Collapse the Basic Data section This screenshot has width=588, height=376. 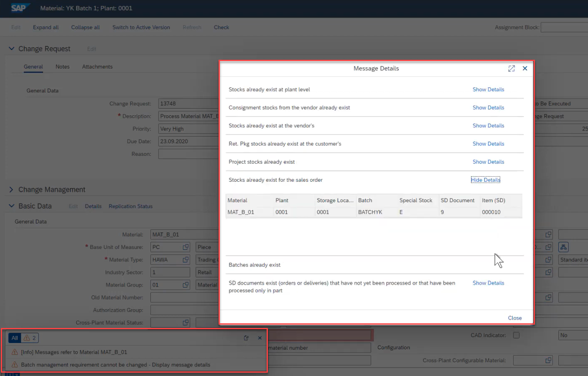click(x=12, y=206)
